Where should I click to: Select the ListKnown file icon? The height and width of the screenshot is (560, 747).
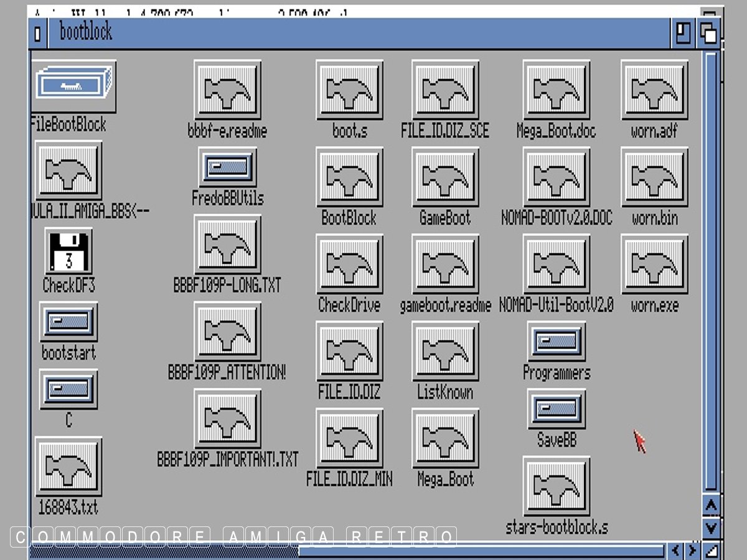coord(445,352)
